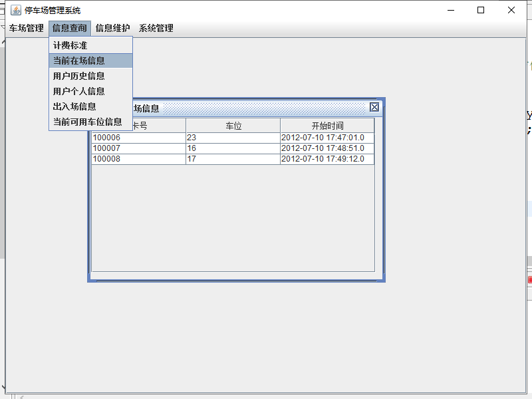Choose 当前在场信息 menu entry
Viewport: 532px width, 399px height.
90,61
